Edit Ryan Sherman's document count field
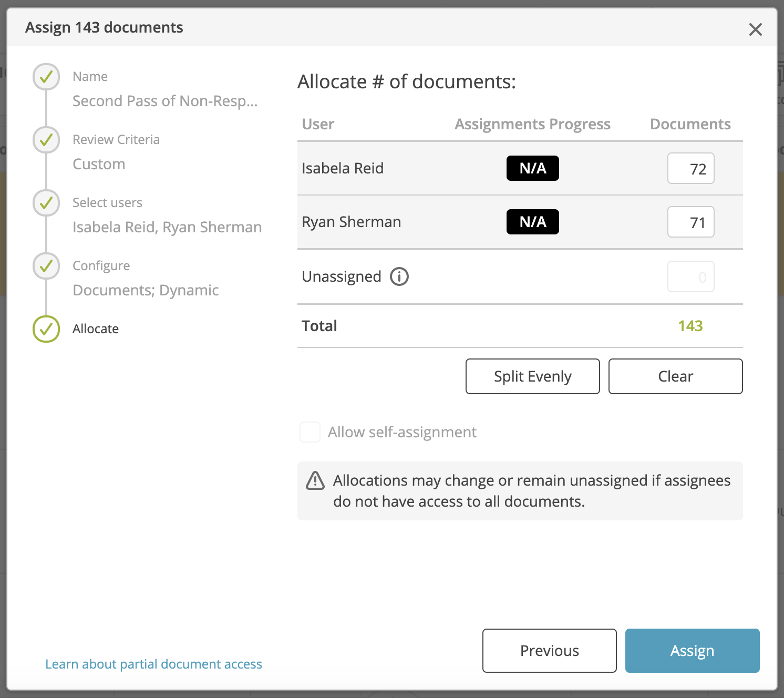 tap(690, 222)
